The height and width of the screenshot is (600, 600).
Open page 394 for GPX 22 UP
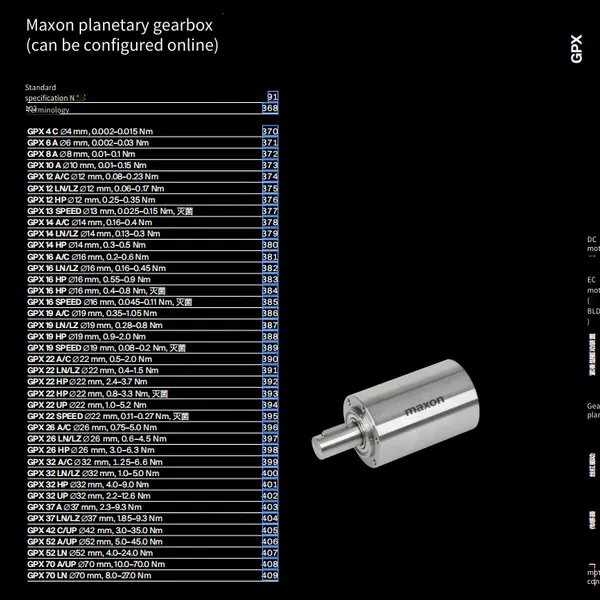(270, 405)
